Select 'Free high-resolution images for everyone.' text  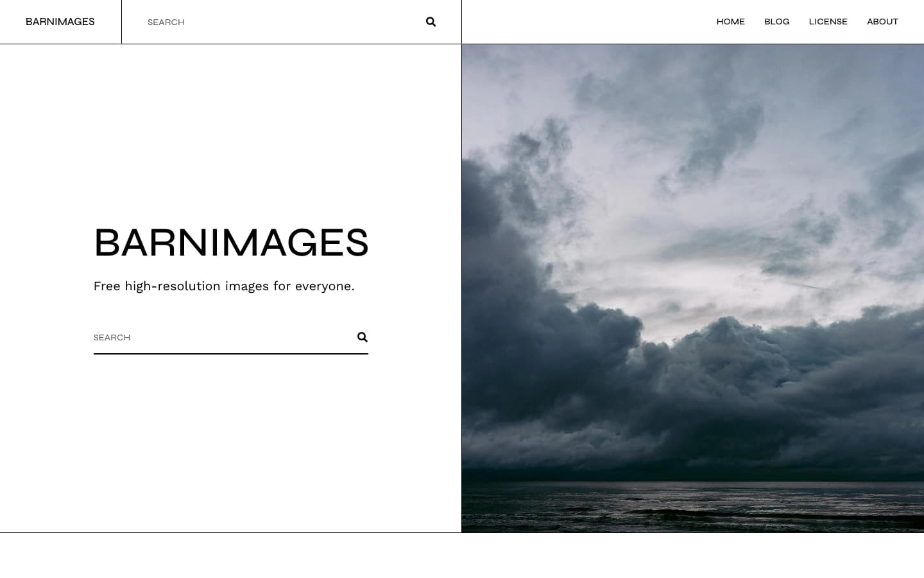pos(224,286)
